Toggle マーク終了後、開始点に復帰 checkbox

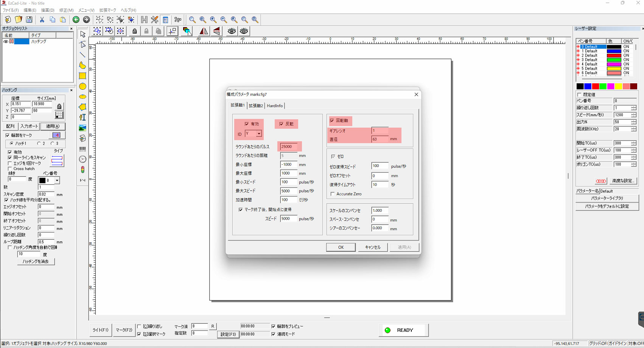click(x=241, y=209)
